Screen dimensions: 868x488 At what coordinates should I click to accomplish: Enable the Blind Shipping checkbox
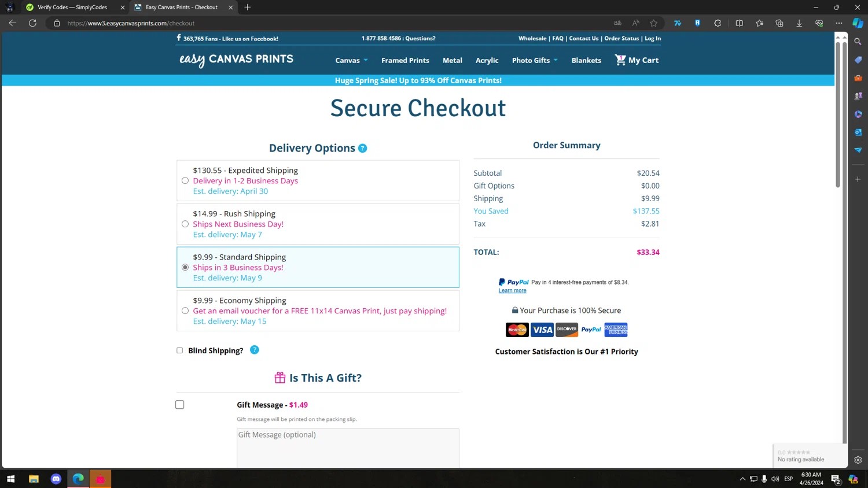click(x=179, y=350)
